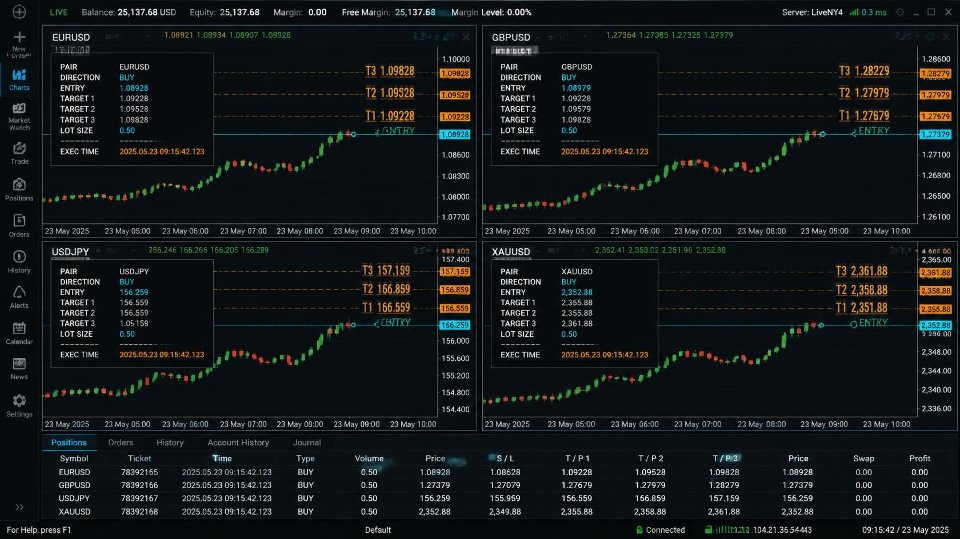
Task: Switch to the Positions tab
Action: [x=69, y=442]
